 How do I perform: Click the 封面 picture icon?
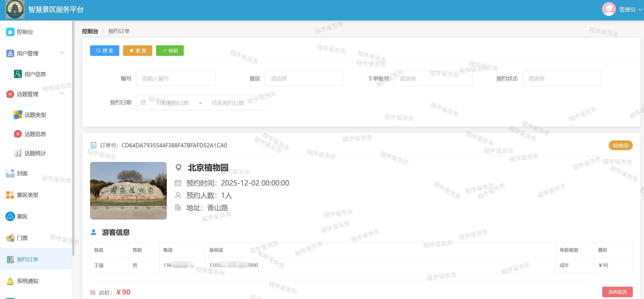(10, 173)
